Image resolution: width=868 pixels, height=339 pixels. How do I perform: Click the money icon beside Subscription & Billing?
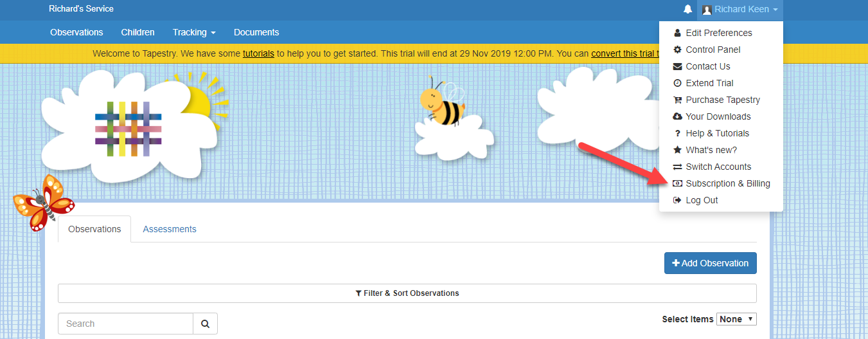tap(677, 183)
